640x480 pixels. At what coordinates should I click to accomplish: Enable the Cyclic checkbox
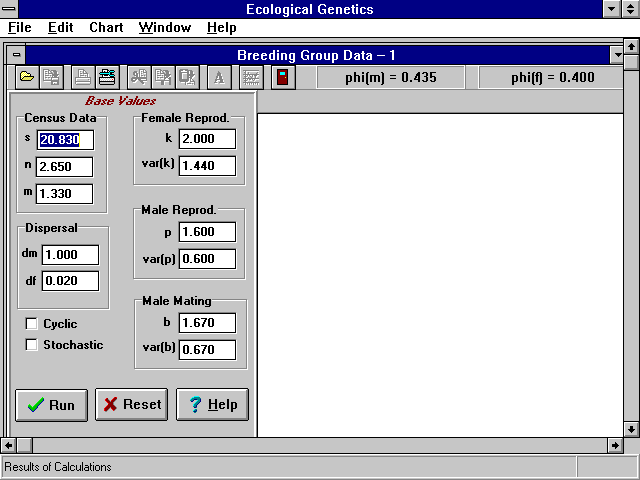point(32,324)
